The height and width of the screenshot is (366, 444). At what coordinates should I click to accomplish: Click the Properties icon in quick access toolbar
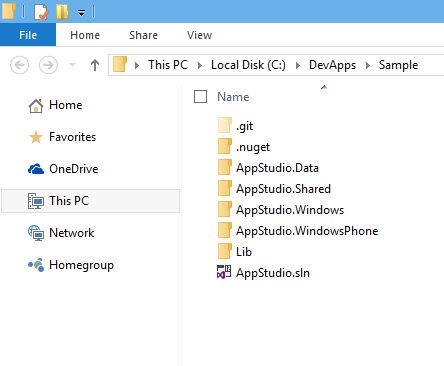point(41,12)
